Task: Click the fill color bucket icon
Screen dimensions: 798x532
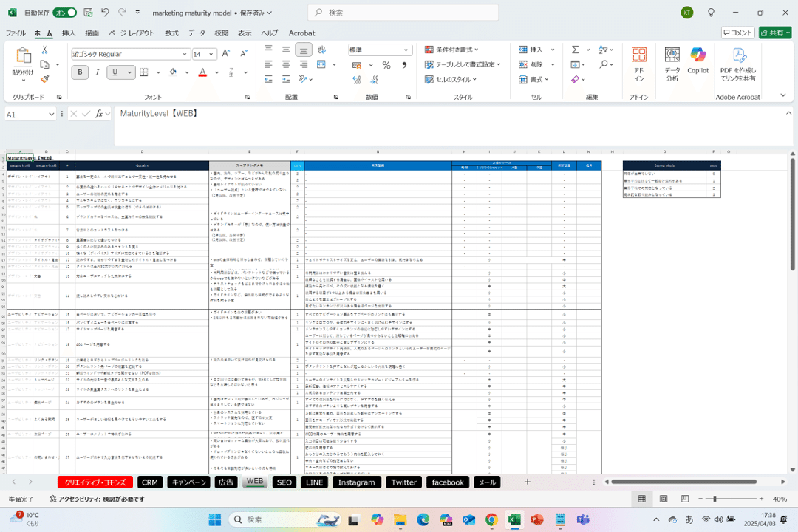Action: click(173, 72)
